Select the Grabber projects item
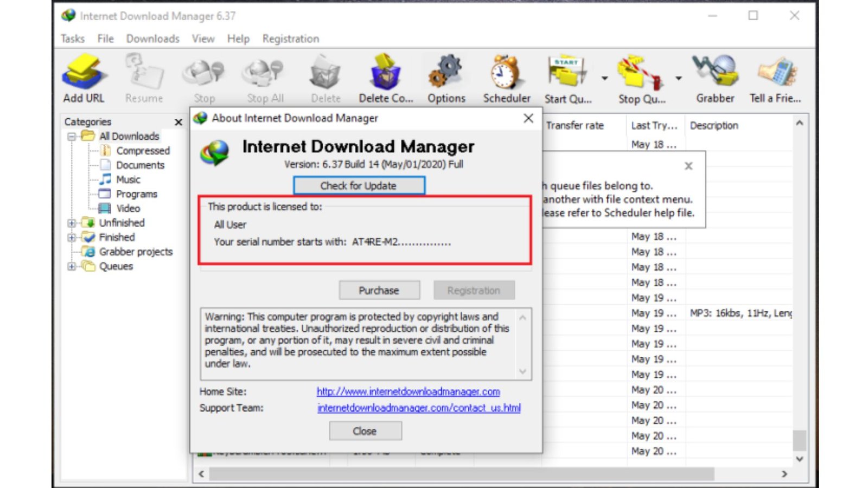 click(136, 252)
